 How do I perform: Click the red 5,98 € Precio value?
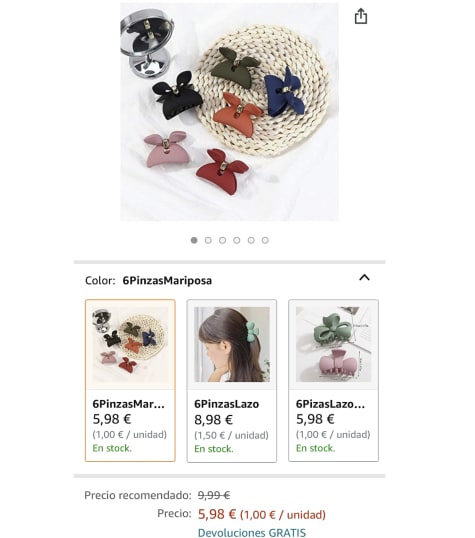217,514
